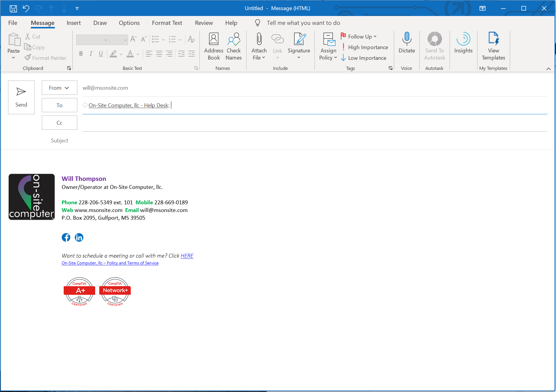The image size is (556, 392).
Task: Switch to the Draw tab
Action: tap(100, 23)
